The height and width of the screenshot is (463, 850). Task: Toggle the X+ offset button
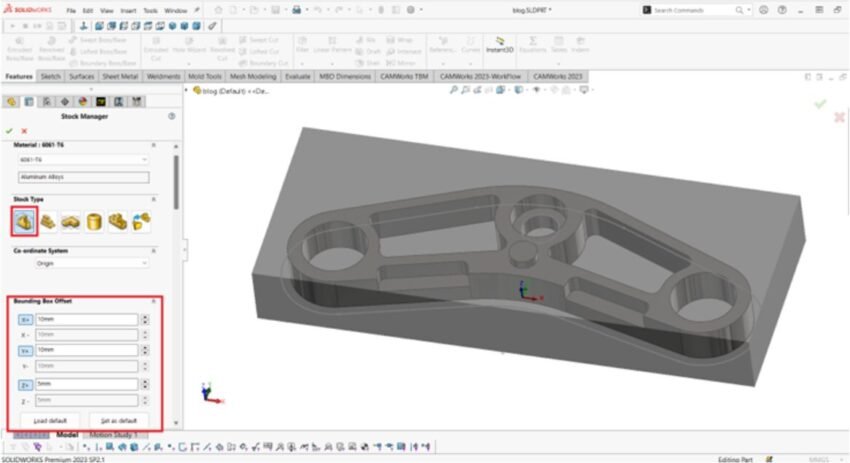click(x=25, y=320)
